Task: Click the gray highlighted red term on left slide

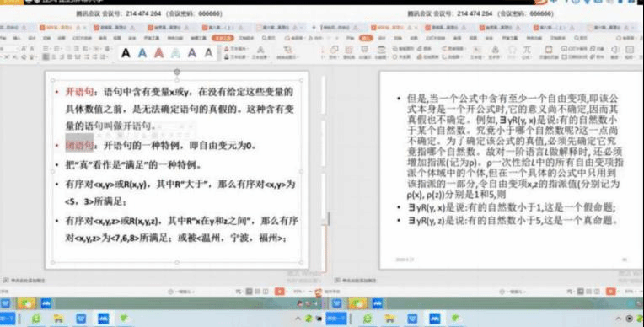Action: point(80,145)
